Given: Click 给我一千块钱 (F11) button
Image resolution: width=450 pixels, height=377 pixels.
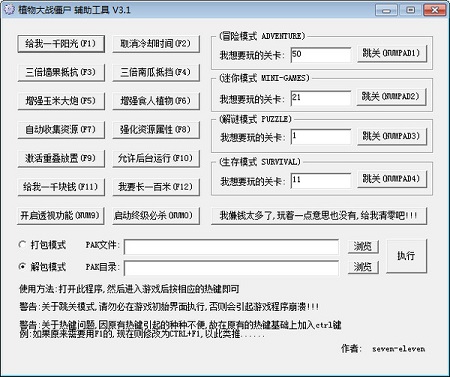Looking at the screenshot, I should point(61,187).
